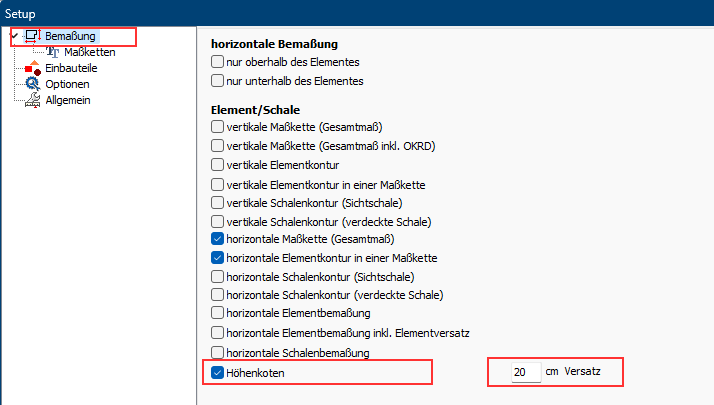
Task: Click the Maßketten text icon
Action: point(53,52)
